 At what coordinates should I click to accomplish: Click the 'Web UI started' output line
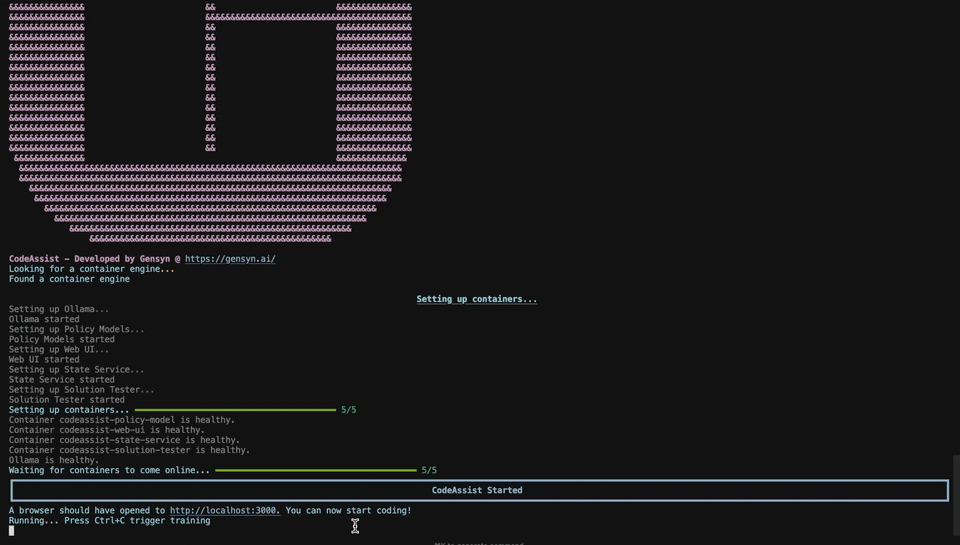tap(44, 360)
